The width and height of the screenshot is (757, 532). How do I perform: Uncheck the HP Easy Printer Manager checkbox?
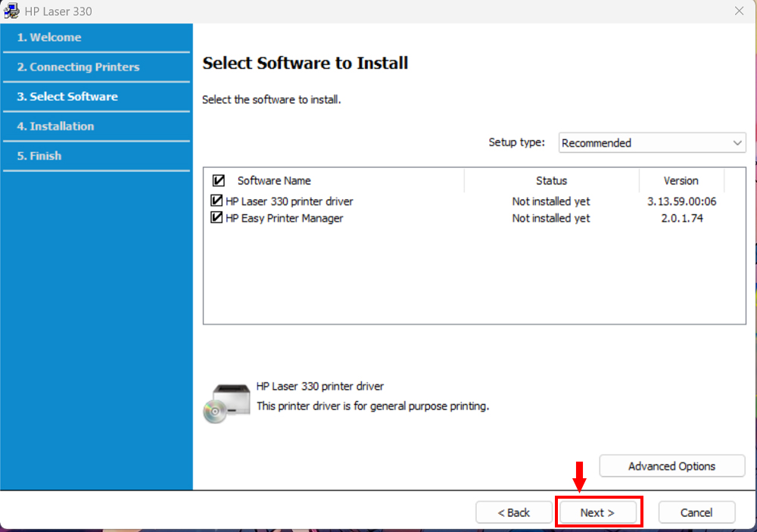pyautogui.click(x=217, y=218)
